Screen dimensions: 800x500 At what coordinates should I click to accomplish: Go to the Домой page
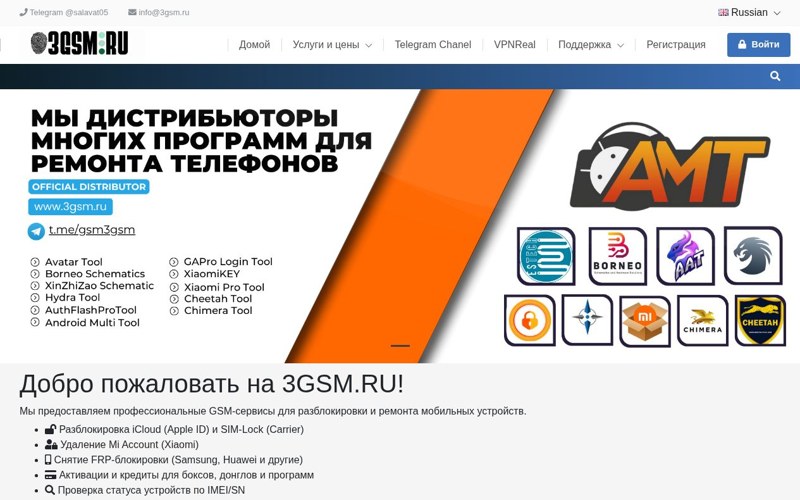tap(255, 44)
